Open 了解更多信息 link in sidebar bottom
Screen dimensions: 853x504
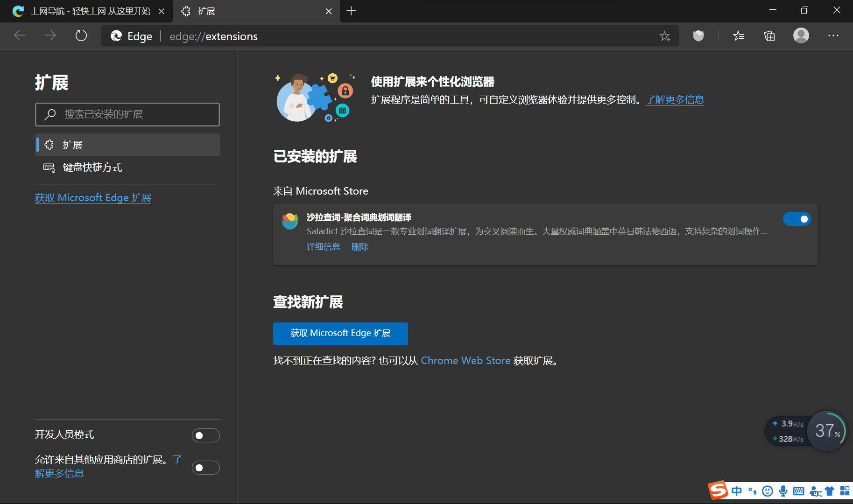(x=59, y=473)
